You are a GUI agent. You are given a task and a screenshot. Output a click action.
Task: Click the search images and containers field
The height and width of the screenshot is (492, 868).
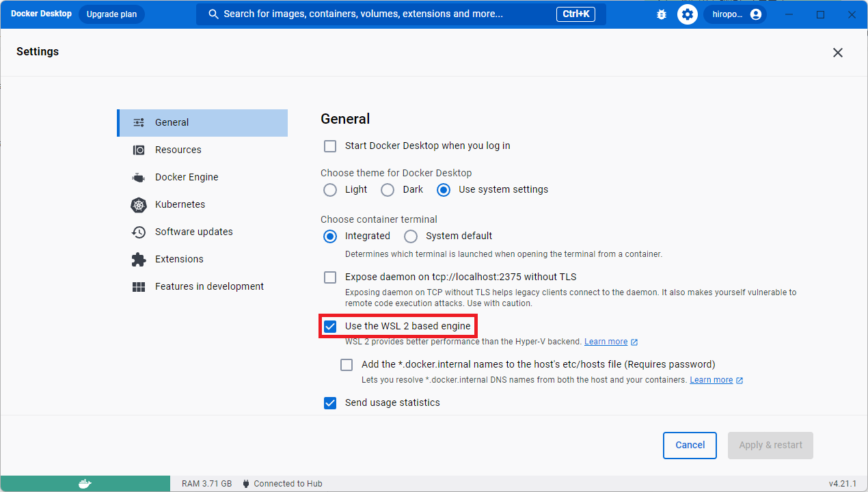click(x=401, y=14)
